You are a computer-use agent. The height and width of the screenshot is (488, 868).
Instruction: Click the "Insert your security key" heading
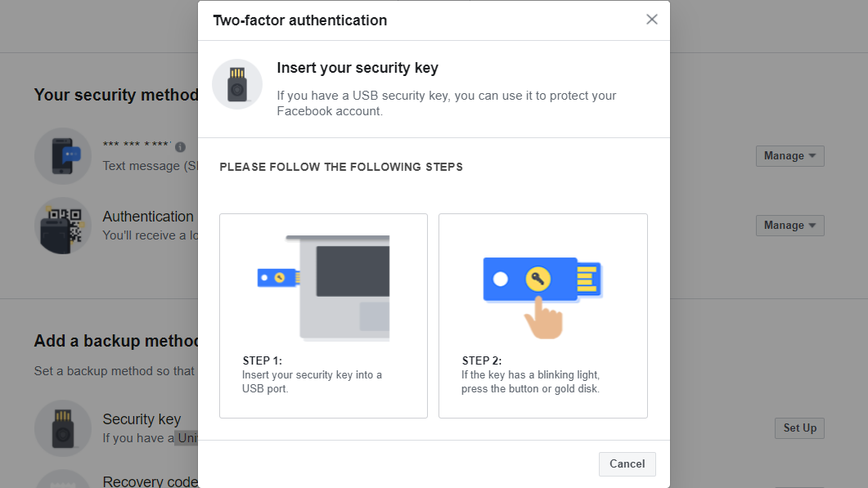(x=358, y=68)
